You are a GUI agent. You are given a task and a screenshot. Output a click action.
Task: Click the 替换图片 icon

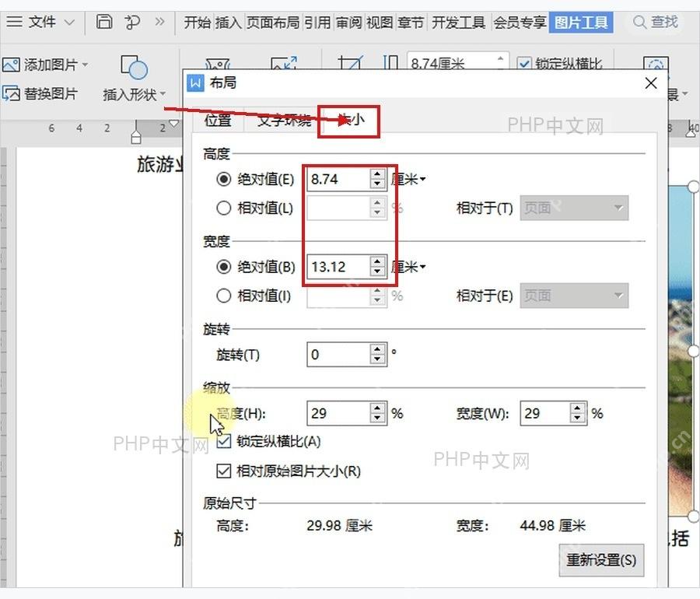pos(11,93)
